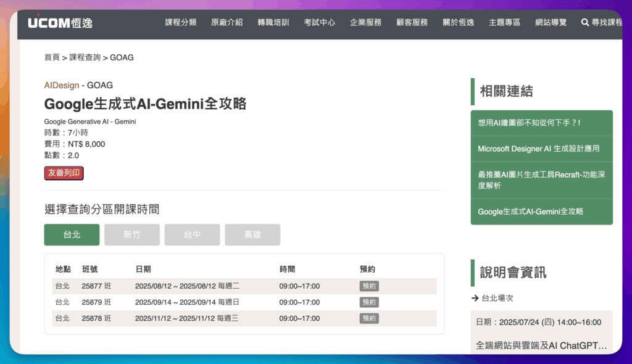Image resolution: width=632 pixels, height=364 pixels.
Task: Click the date 2025/08/12 ~ 2025/08/12 每週二
Action: point(187,286)
